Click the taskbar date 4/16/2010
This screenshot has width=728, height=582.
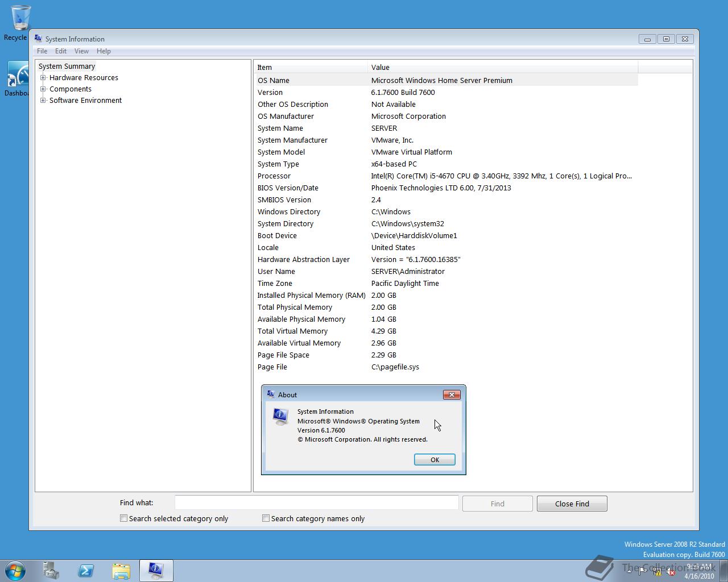[699, 576]
